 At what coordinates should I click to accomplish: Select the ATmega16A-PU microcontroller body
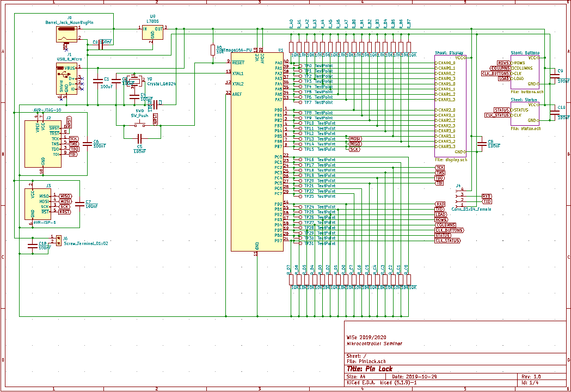pyautogui.click(x=257, y=151)
